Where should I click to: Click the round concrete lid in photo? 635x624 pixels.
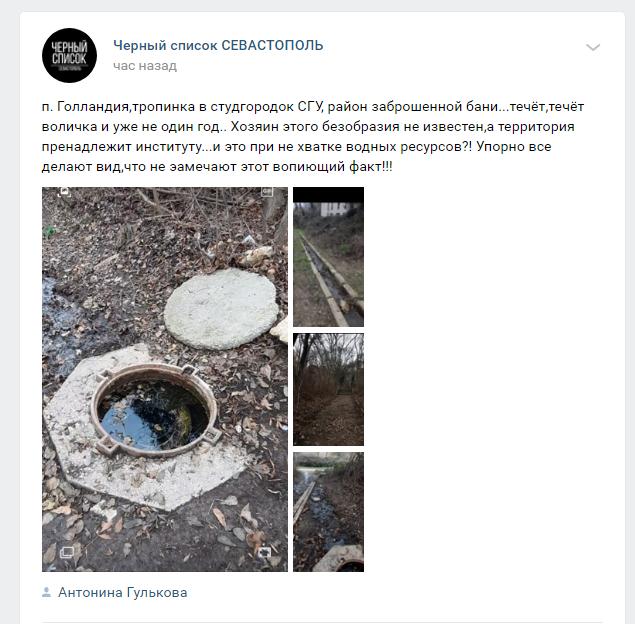coord(221,309)
